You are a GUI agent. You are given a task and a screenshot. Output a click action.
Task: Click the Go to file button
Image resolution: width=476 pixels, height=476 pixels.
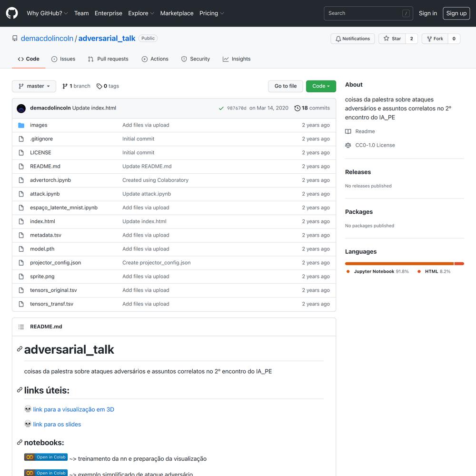point(285,86)
